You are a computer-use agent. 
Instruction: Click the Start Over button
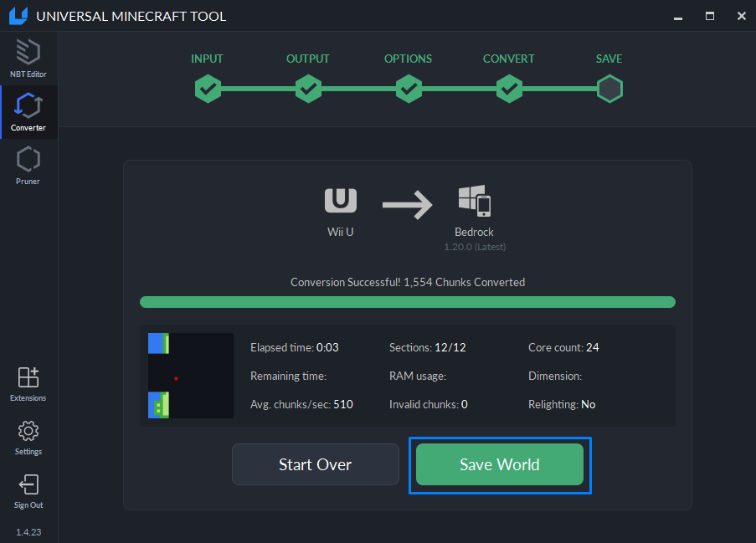(x=316, y=464)
